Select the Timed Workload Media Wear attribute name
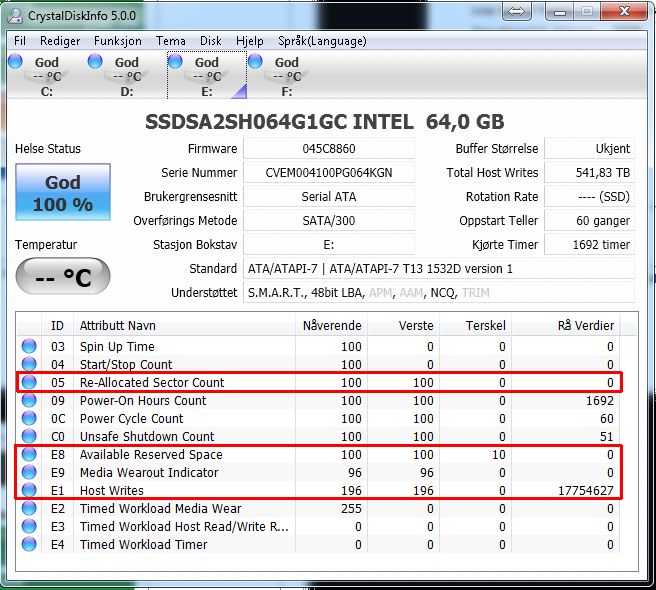The width and height of the screenshot is (656, 590). (x=161, y=508)
